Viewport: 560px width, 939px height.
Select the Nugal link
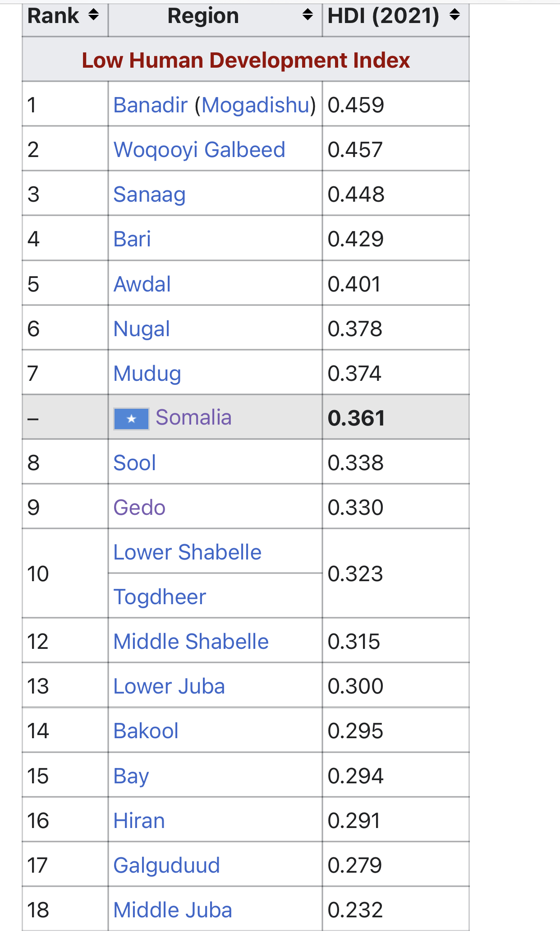pyautogui.click(x=142, y=329)
